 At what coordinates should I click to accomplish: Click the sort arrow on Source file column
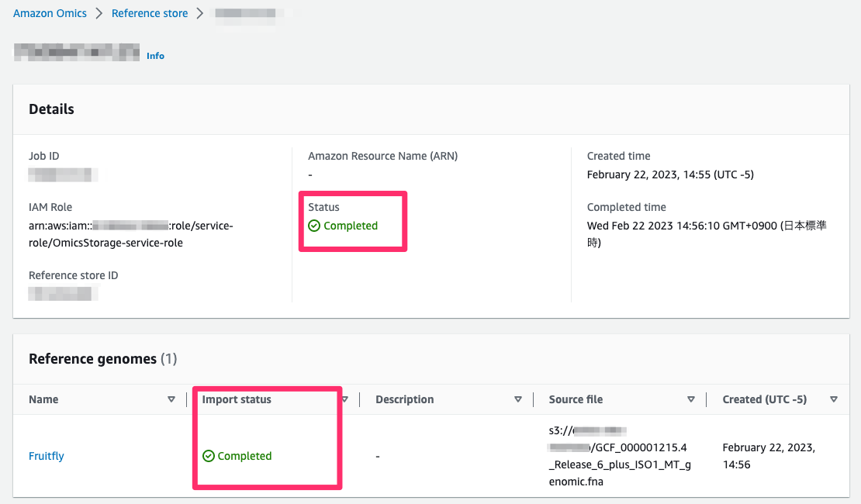691,399
